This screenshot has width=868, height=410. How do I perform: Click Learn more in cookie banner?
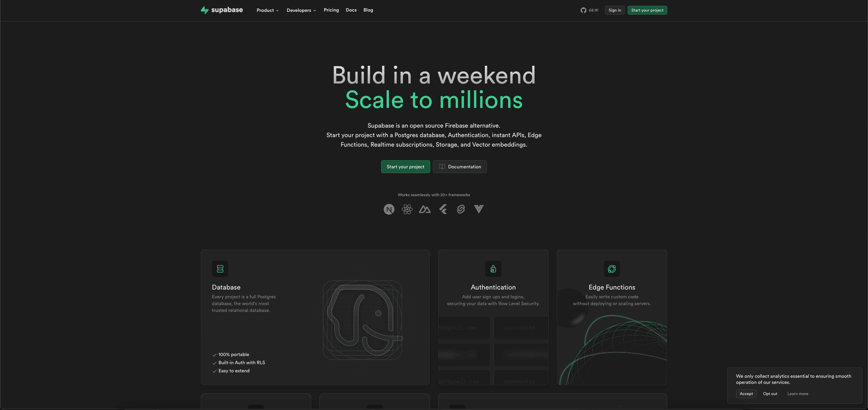[x=798, y=394]
